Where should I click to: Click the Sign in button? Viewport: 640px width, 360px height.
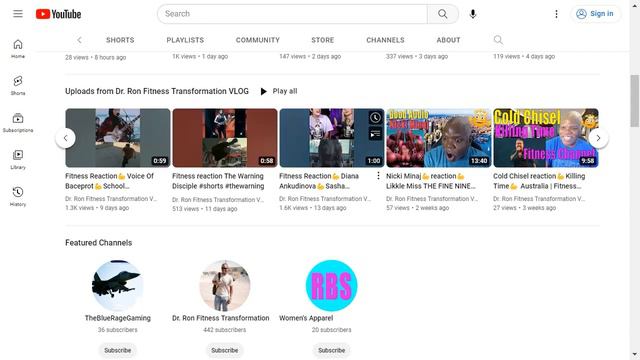tap(596, 14)
